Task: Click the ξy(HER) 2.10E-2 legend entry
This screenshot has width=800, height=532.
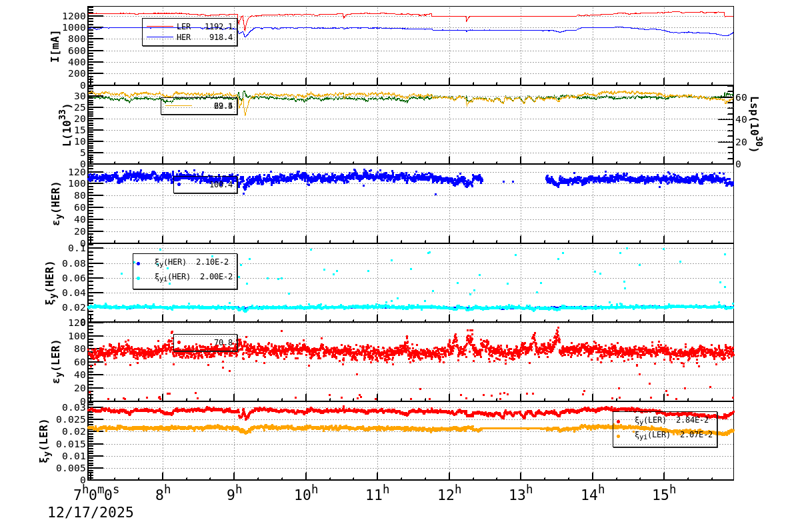Action: (184, 262)
